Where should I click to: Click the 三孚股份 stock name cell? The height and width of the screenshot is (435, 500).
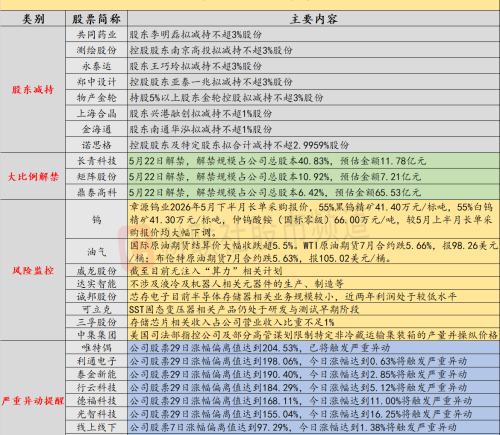(96, 322)
